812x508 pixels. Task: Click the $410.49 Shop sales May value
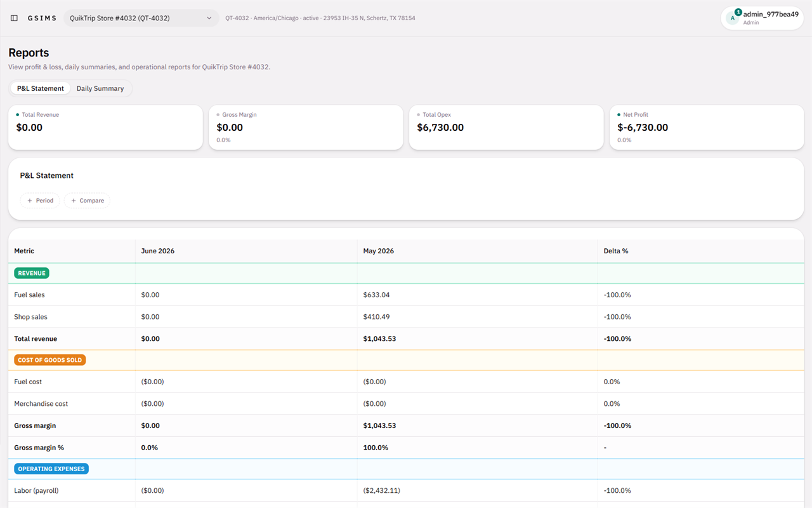click(377, 317)
